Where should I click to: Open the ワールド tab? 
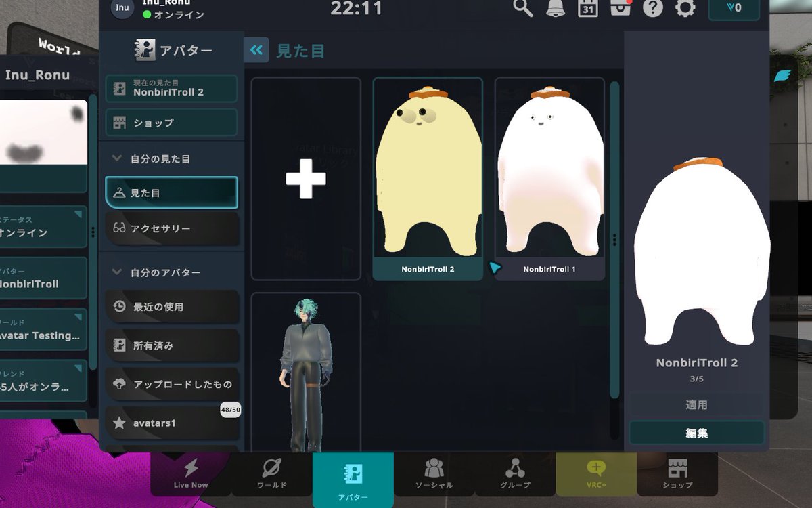272,473
